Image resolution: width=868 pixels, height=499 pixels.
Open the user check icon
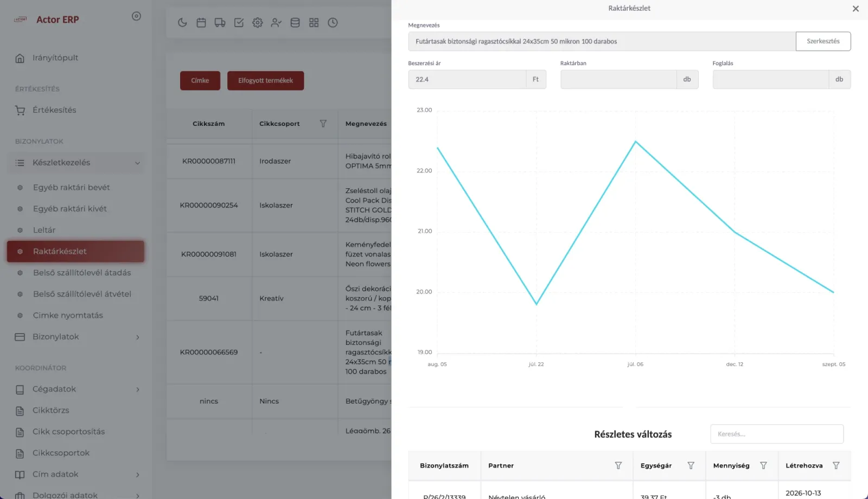[x=276, y=23]
